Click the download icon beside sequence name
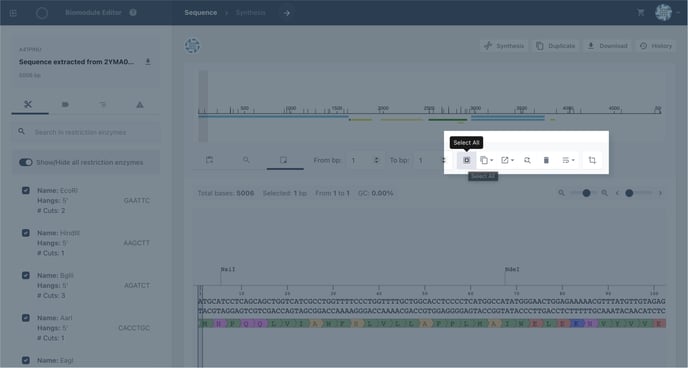Viewport: 688px width, 368px height. (148, 62)
